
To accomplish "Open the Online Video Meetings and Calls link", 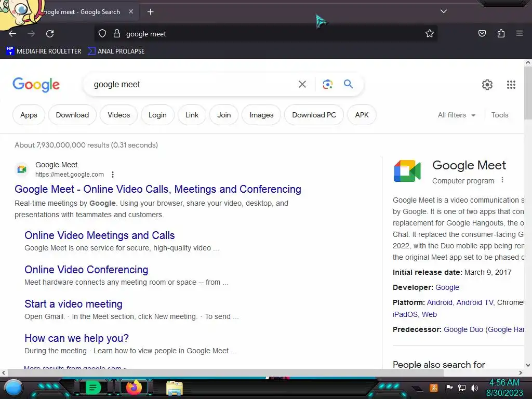I will click(99, 235).
